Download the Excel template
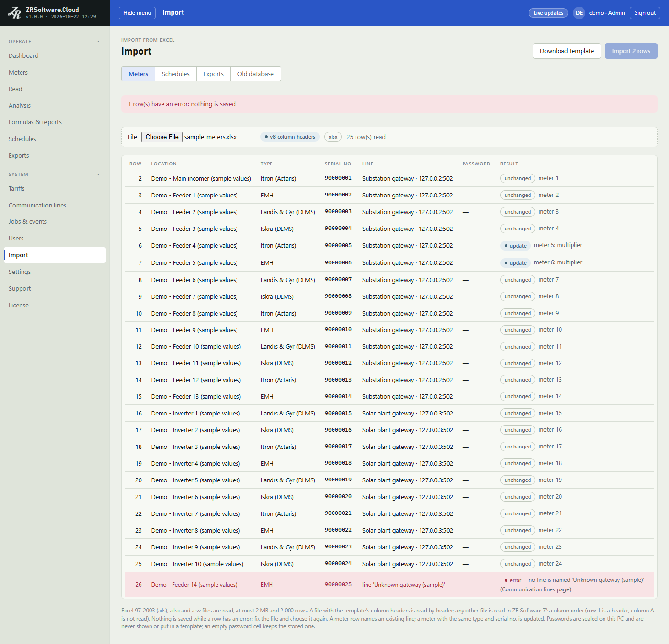Screen dimensions: 669x644 [567, 51]
